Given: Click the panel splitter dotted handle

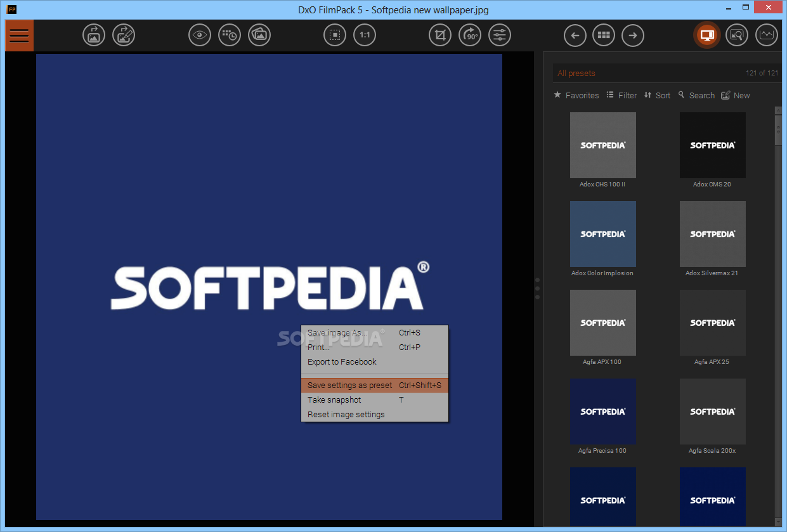Looking at the screenshot, I should pos(537,288).
